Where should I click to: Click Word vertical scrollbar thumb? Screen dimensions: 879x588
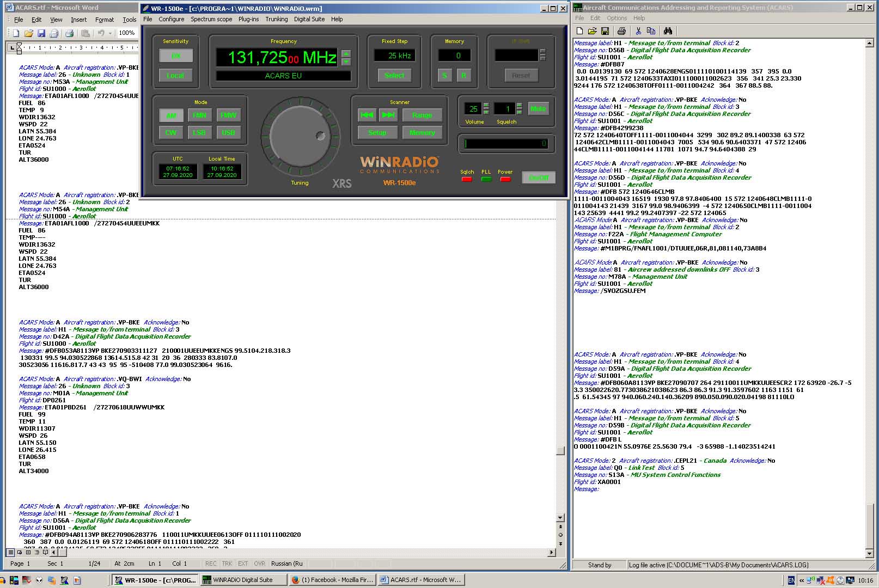click(x=560, y=451)
